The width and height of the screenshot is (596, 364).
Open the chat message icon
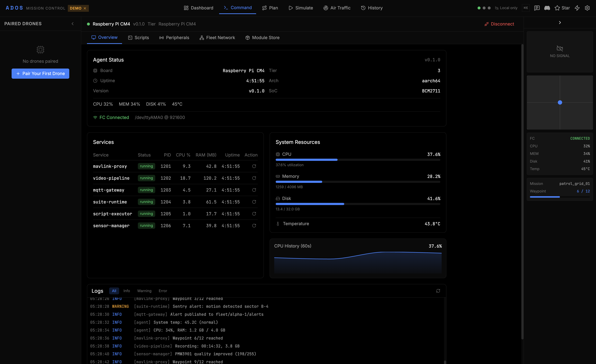pyautogui.click(x=537, y=8)
